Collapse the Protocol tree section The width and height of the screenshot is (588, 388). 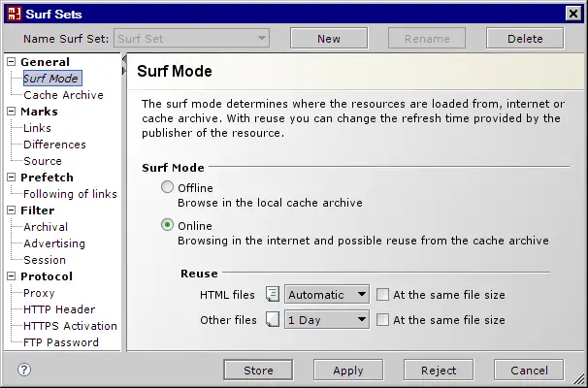[x=12, y=276]
